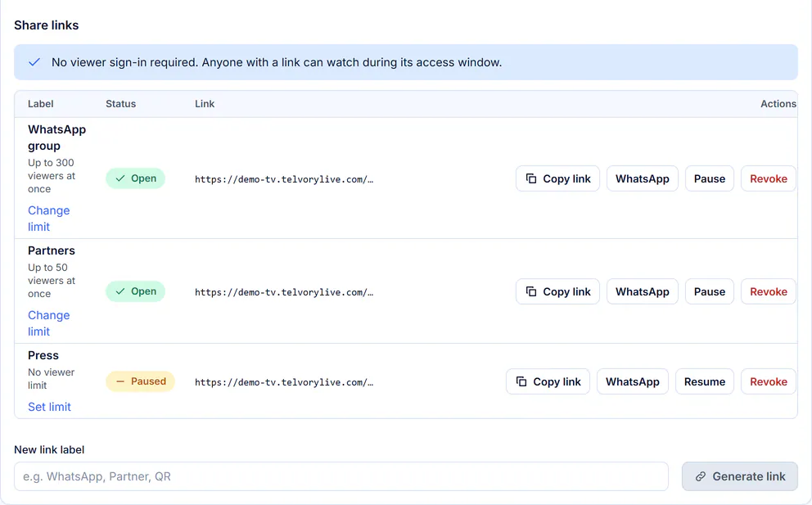Focus the New link label field
This screenshot has width=812, height=505.
(x=341, y=476)
